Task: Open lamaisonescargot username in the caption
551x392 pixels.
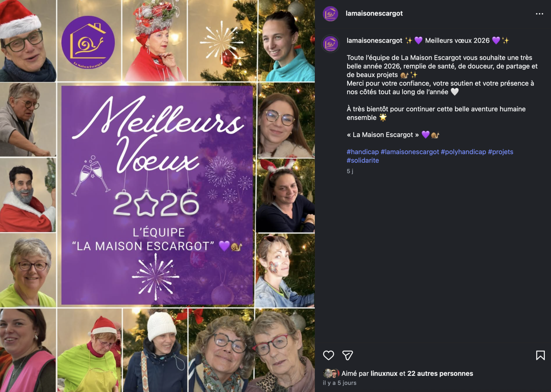Action: point(374,41)
